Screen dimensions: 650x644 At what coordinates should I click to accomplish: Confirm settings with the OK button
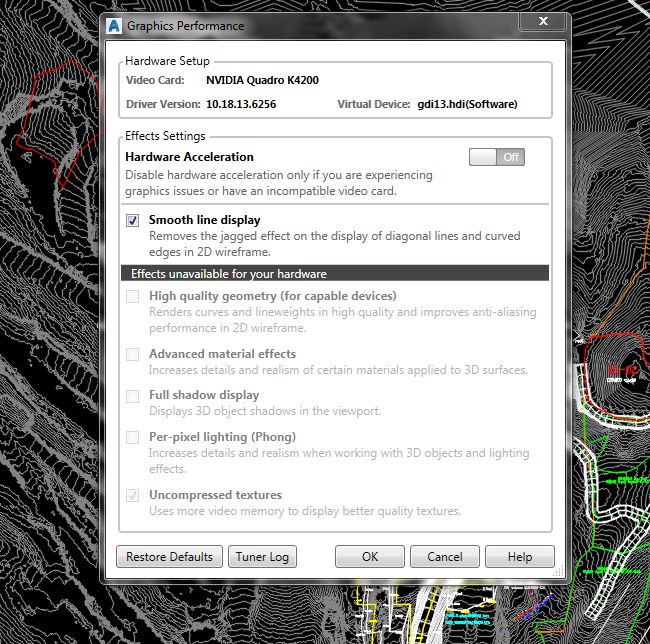pos(370,557)
